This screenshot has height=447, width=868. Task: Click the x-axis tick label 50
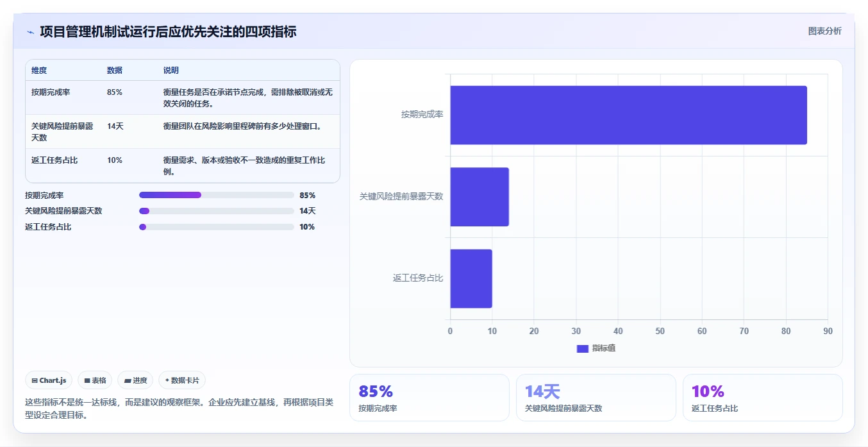click(660, 332)
